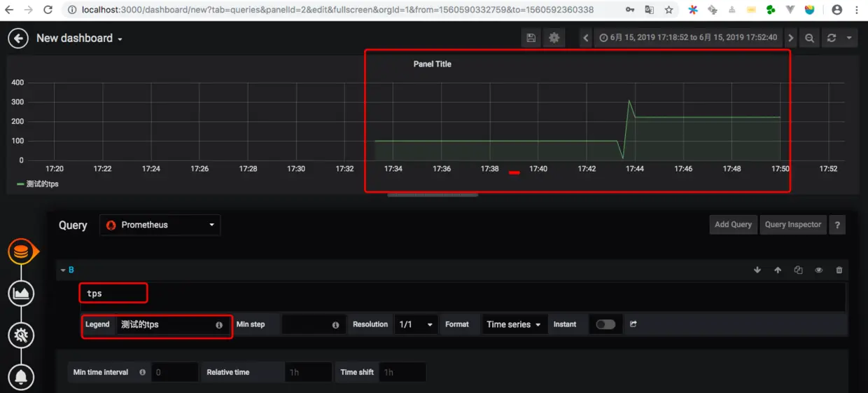Click legend series color line

[x=20, y=184]
